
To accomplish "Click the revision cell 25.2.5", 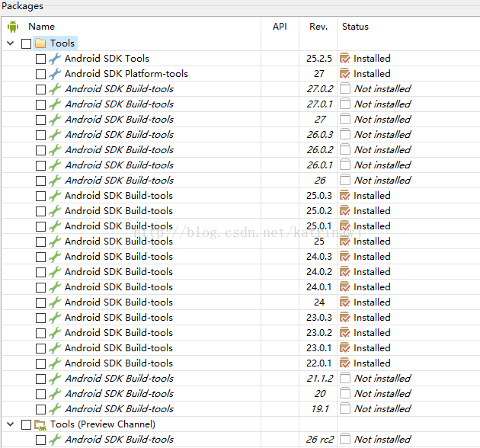I will [x=319, y=59].
